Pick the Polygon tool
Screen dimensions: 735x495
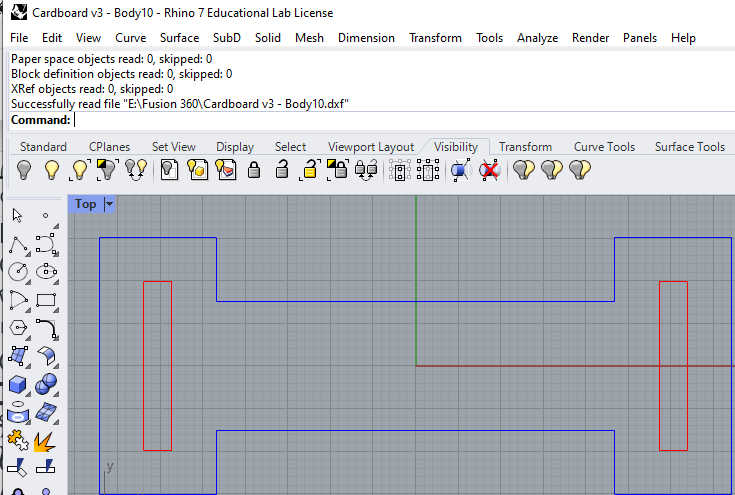pyautogui.click(x=18, y=327)
